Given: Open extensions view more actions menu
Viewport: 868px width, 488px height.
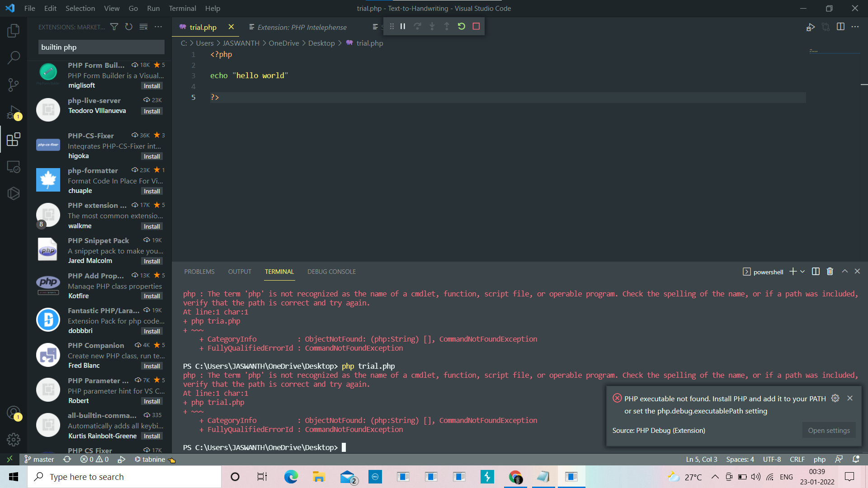Looking at the screenshot, I should pyautogui.click(x=158, y=27).
